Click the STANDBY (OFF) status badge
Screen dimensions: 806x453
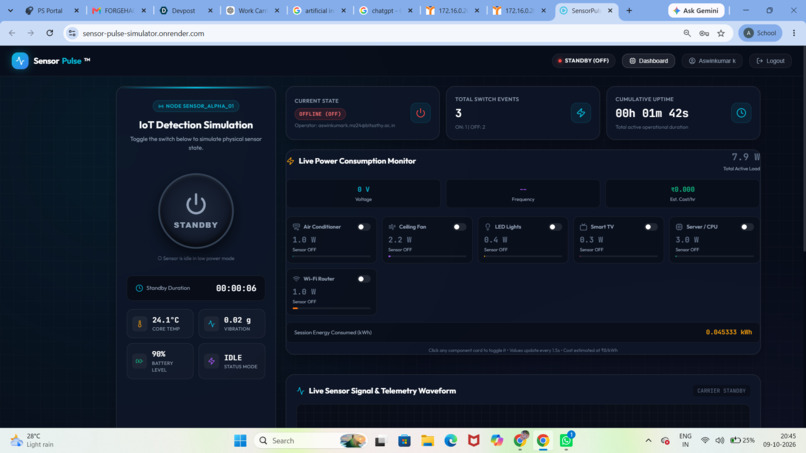583,61
